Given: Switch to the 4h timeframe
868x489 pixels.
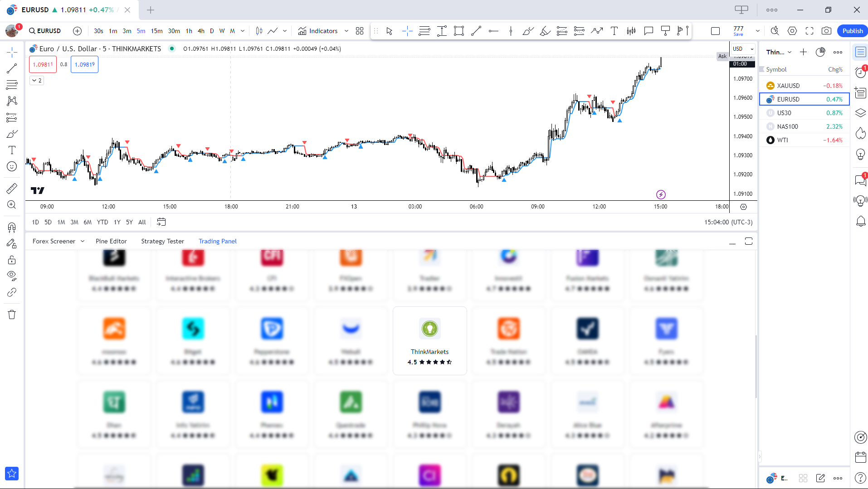Looking at the screenshot, I should tap(201, 31).
